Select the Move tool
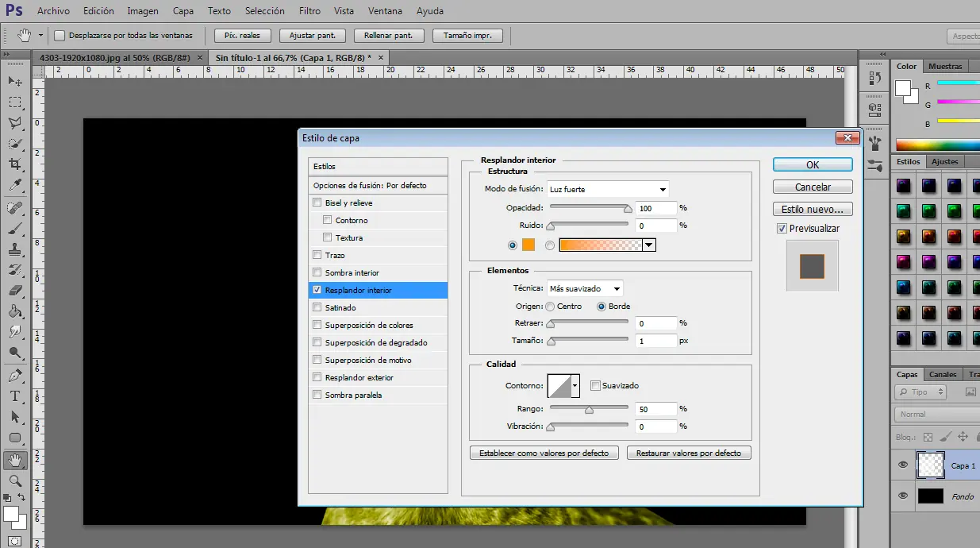Image resolution: width=980 pixels, height=548 pixels. pos(15,82)
